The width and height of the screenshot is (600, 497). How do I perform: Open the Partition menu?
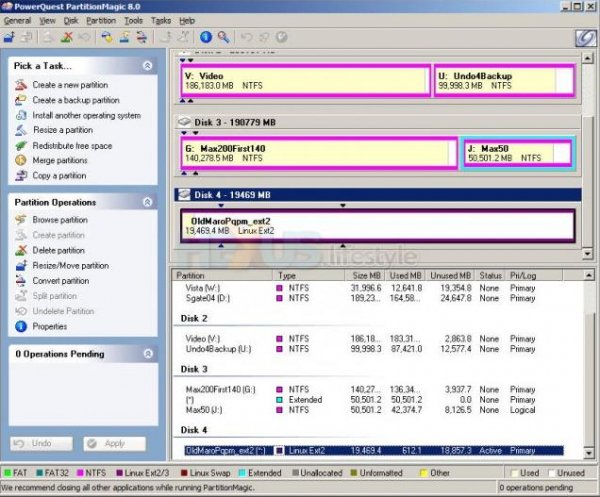101,21
